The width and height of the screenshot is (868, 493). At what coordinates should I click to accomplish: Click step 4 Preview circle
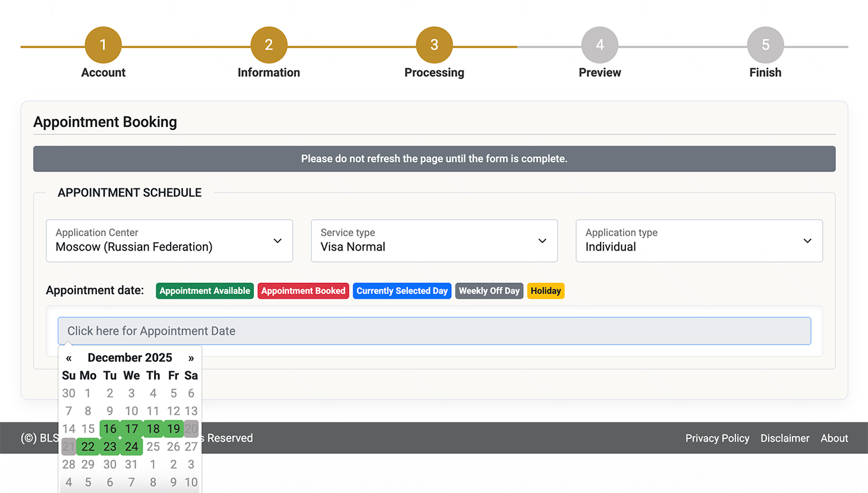(599, 45)
